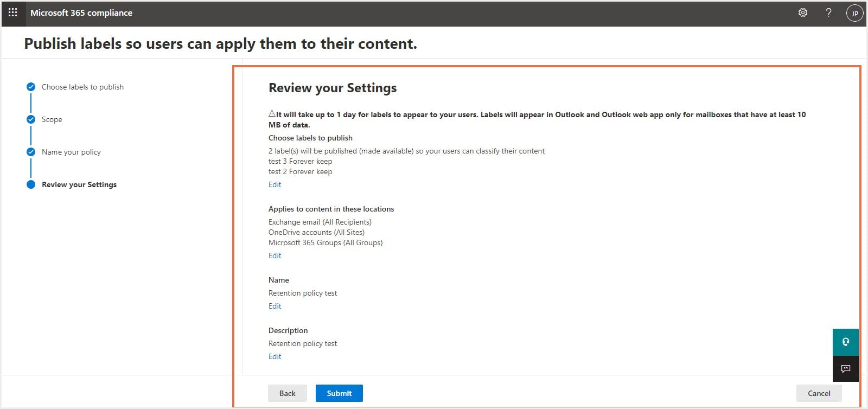Viewport: 868px width, 409px height.
Task: Open the feedback chat bubble icon
Action: 845,369
